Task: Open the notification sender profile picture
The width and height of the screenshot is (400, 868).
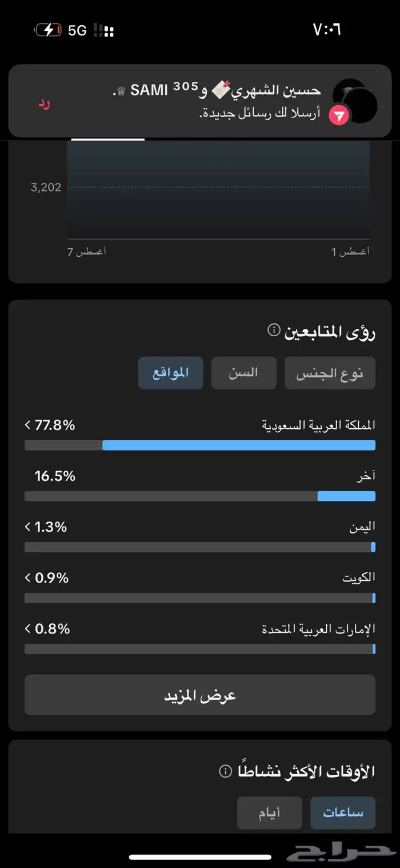Action: tap(355, 101)
